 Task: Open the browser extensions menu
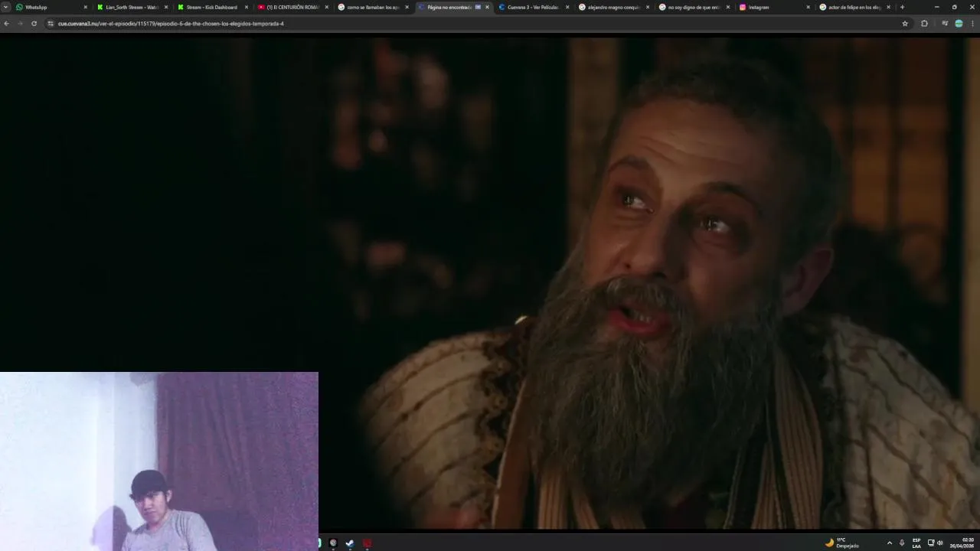click(x=924, y=24)
